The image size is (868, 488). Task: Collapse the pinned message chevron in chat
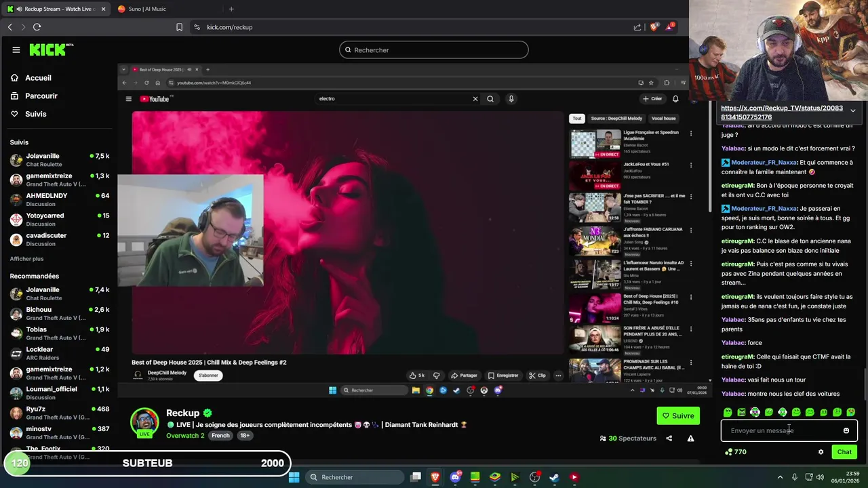point(852,110)
